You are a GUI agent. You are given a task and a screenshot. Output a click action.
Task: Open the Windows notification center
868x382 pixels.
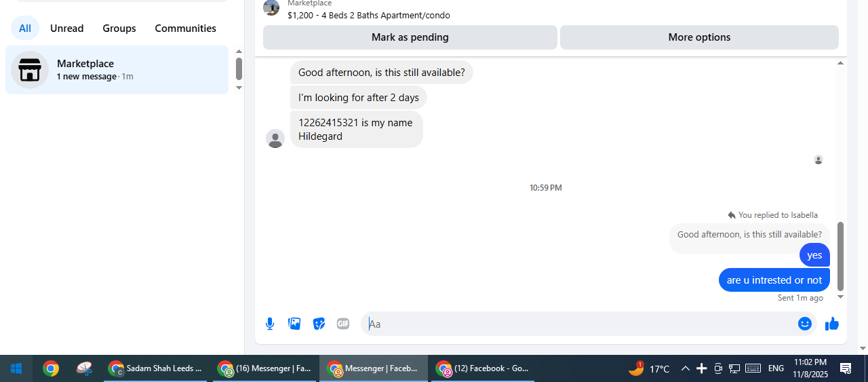pos(846,368)
